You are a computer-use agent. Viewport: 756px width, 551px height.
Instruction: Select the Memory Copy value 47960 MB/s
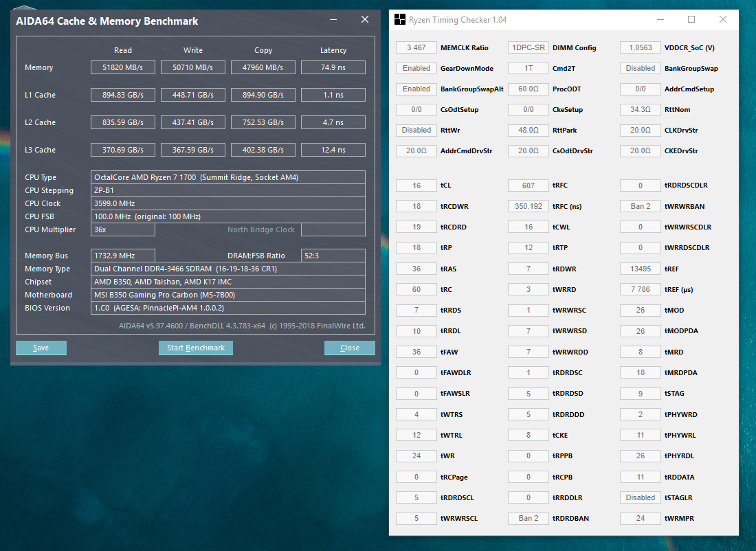263,67
